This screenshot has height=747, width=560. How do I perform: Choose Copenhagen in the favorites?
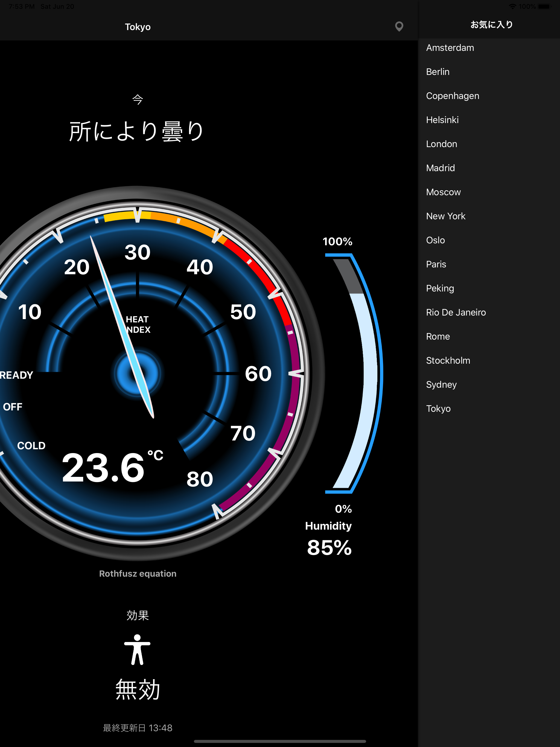[x=453, y=96]
